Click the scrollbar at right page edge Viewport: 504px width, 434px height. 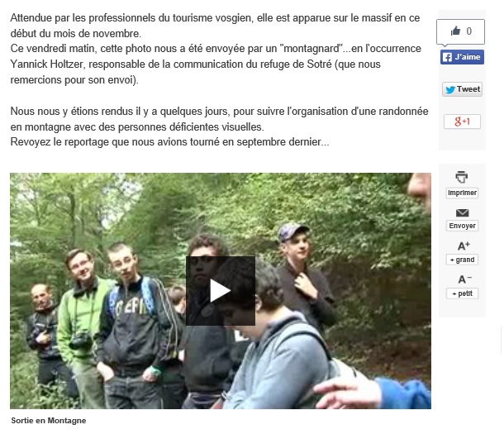502,340
